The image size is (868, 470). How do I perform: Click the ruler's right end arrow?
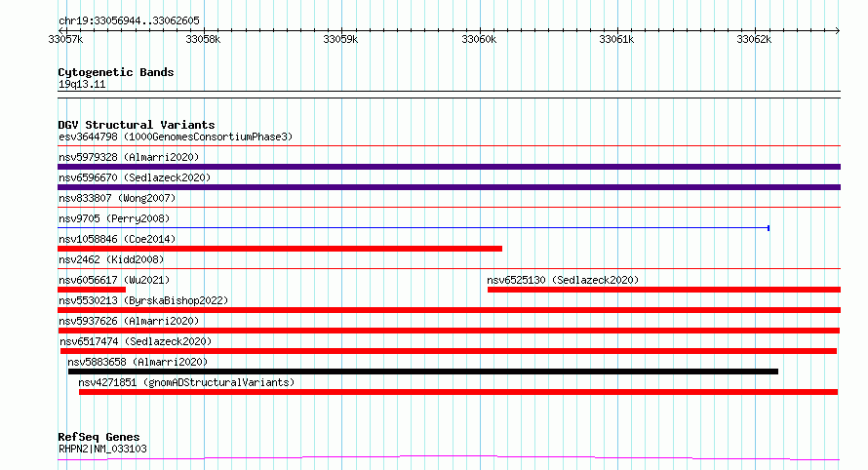(x=837, y=30)
